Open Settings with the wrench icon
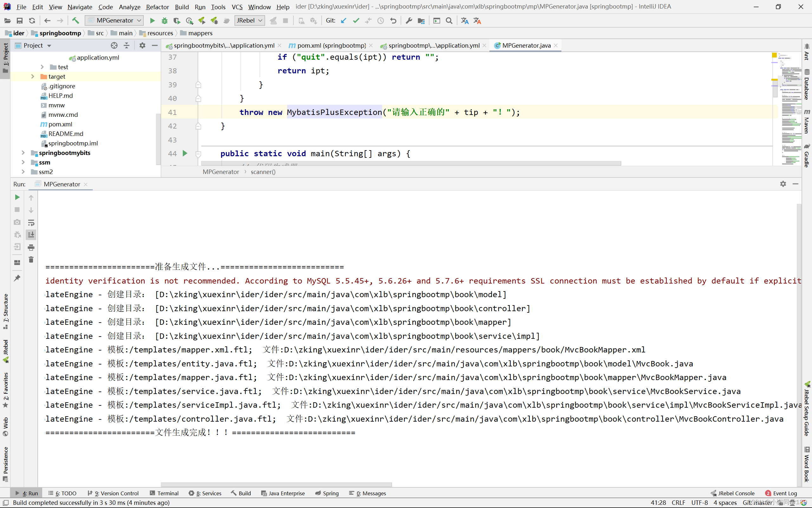The width and height of the screenshot is (812, 508). click(409, 21)
